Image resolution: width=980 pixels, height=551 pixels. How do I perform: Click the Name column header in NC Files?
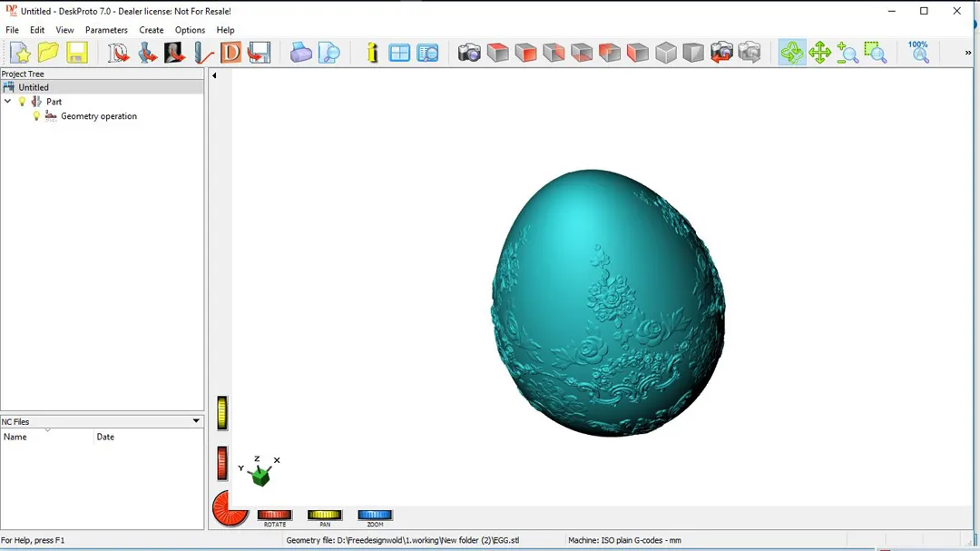(15, 437)
